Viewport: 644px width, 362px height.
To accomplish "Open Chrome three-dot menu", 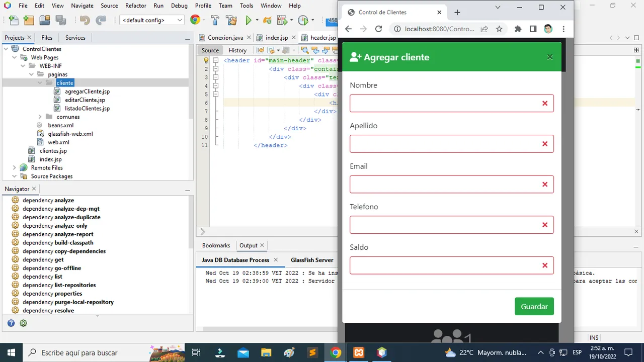I will pos(563,29).
